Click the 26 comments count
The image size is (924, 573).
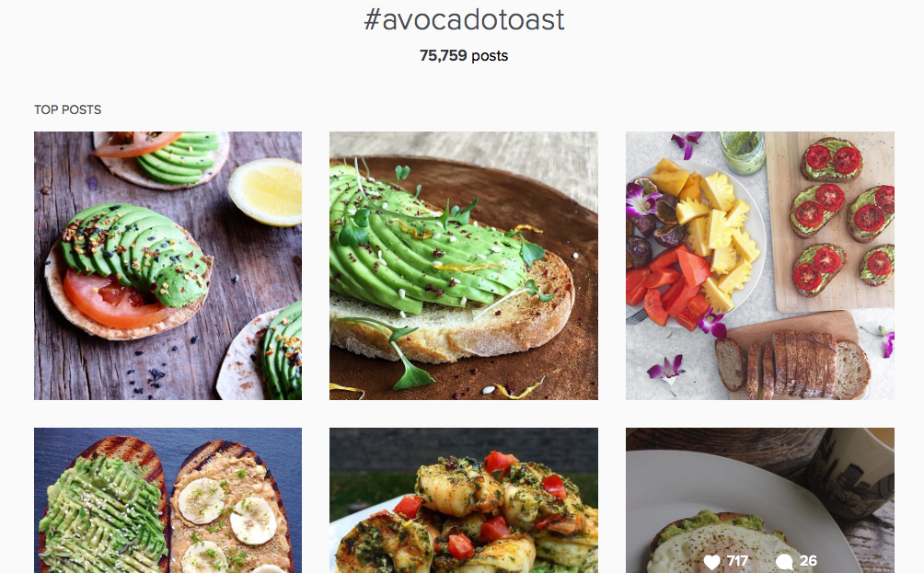(x=808, y=561)
